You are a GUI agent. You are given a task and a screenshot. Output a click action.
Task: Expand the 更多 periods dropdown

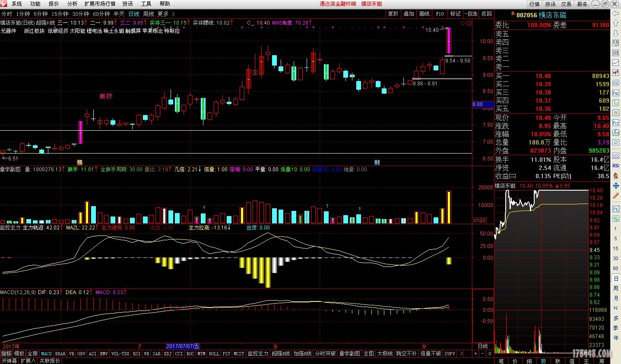166,14
